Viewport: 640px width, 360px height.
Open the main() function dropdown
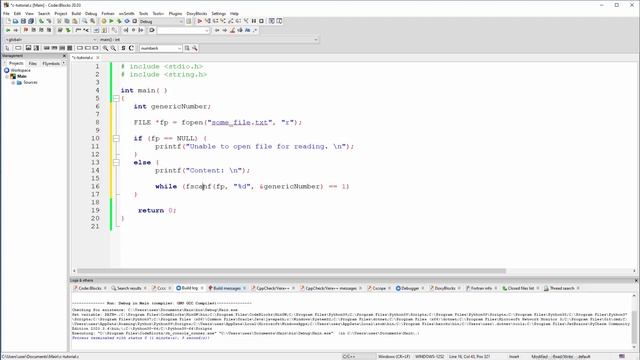208,40
